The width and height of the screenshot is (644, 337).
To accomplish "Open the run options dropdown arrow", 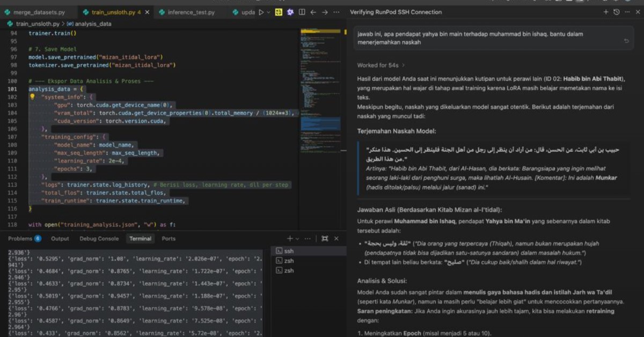I will coord(269,12).
